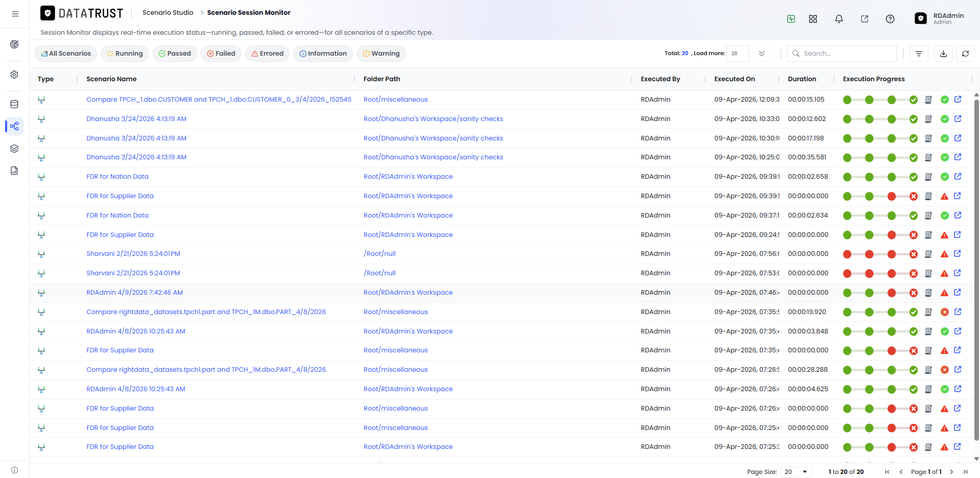Click the Duration column header

click(802, 79)
